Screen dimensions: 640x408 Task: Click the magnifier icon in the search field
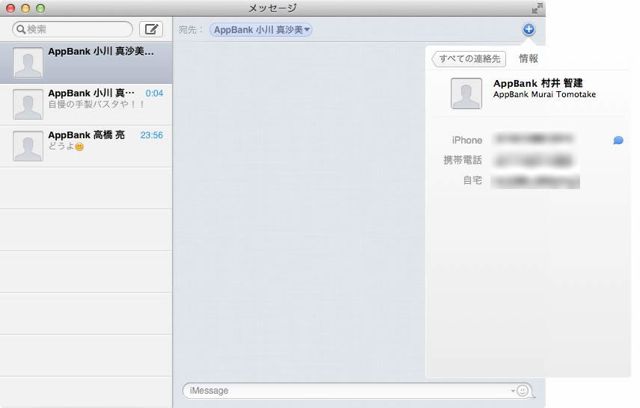pyautogui.click(x=21, y=29)
